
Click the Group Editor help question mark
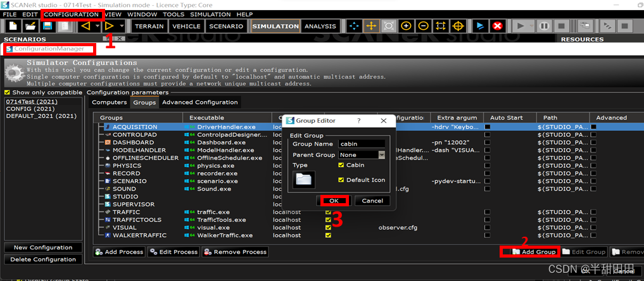coord(358,121)
